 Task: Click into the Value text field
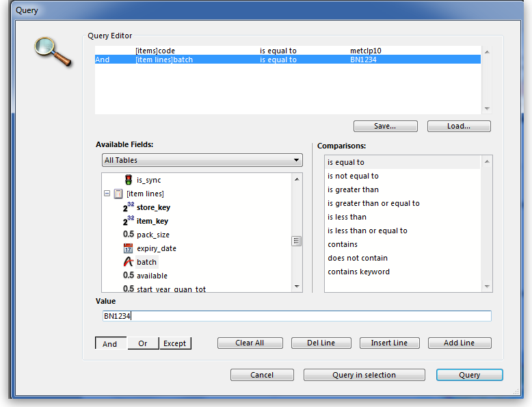click(296, 316)
